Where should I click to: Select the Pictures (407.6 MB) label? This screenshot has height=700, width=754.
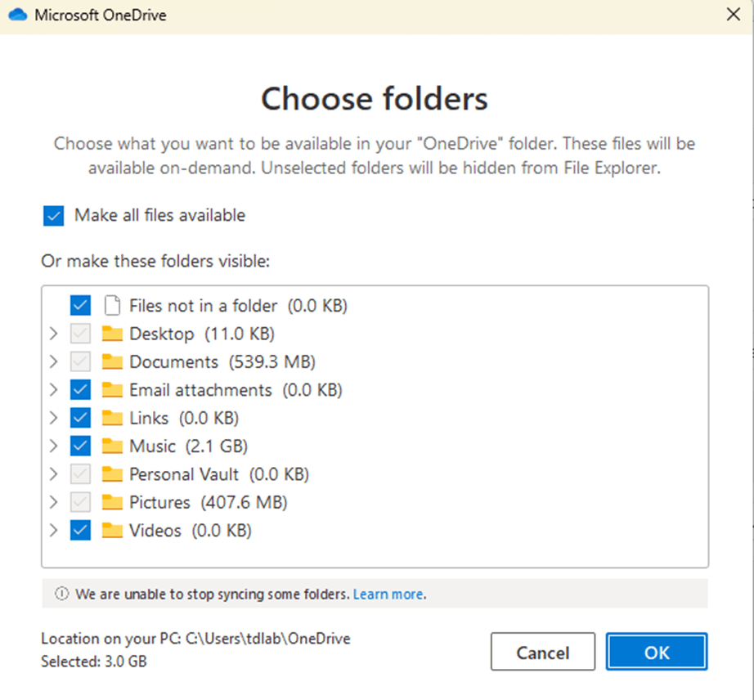[209, 502]
